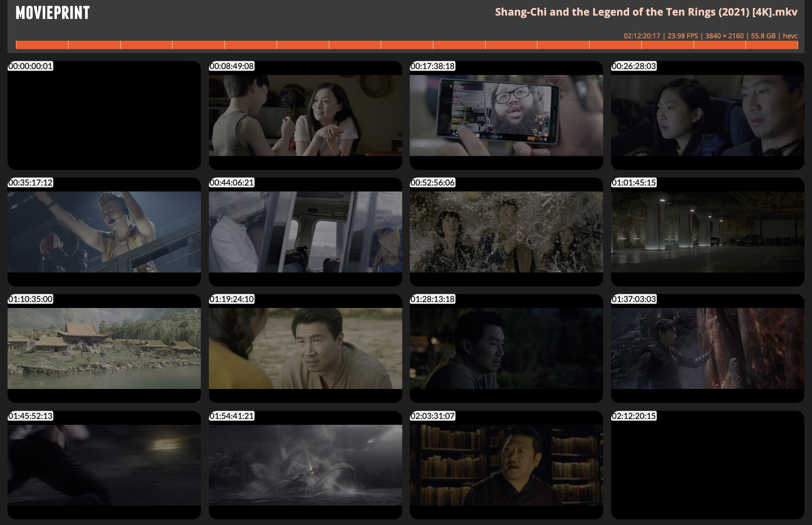Select thumbnail of mother and boy at table
The width and height of the screenshot is (812, 525).
[x=305, y=116]
